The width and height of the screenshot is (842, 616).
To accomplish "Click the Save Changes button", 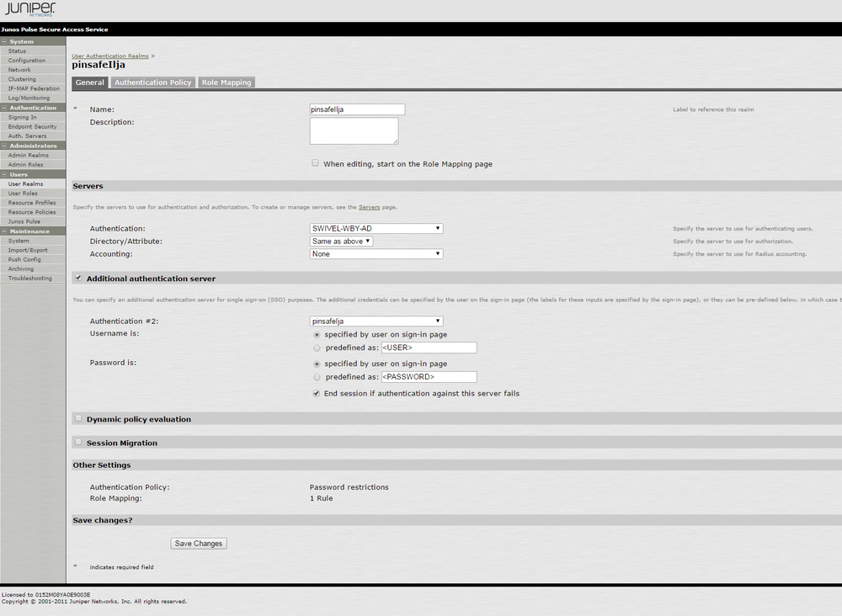I will point(199,544).
